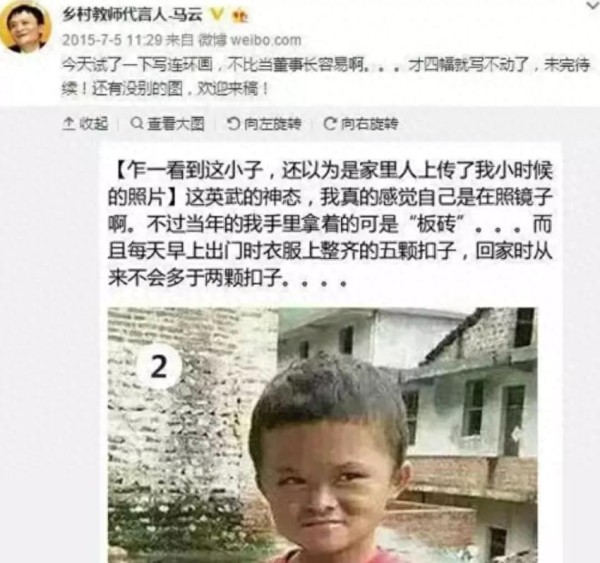600x563 pixels.
Task: Open the post options chevron at top right
Action: [592, 4]
